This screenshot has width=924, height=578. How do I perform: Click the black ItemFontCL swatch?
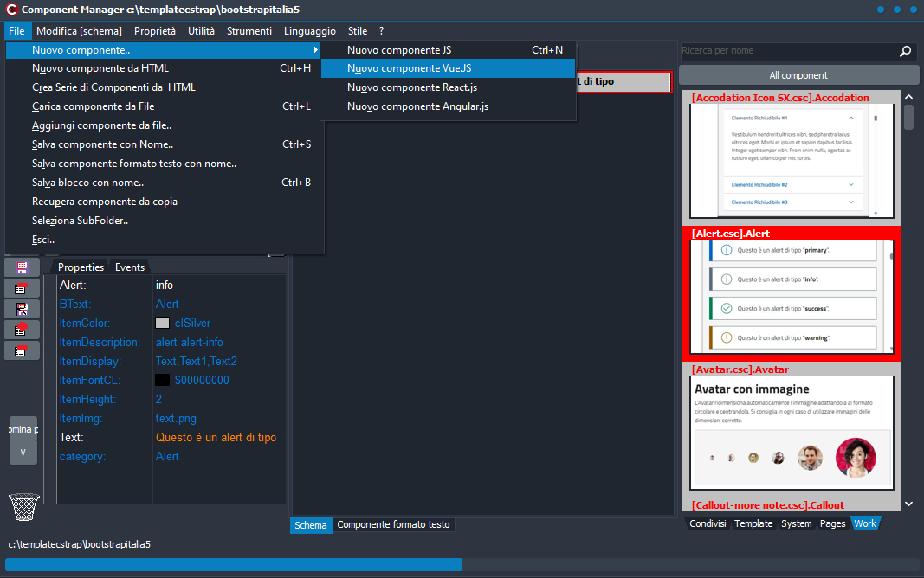(x=162, y=380)
